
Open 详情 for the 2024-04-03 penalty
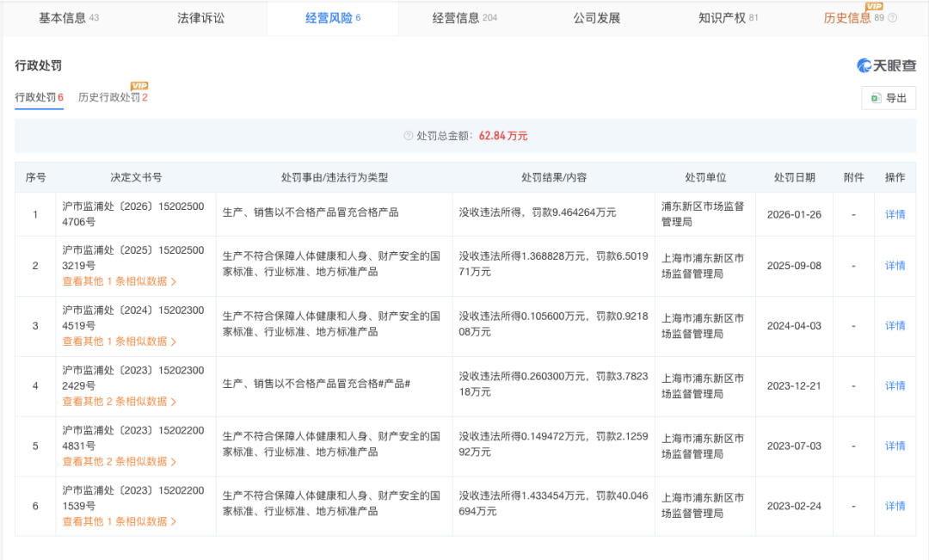coord(895,326)
